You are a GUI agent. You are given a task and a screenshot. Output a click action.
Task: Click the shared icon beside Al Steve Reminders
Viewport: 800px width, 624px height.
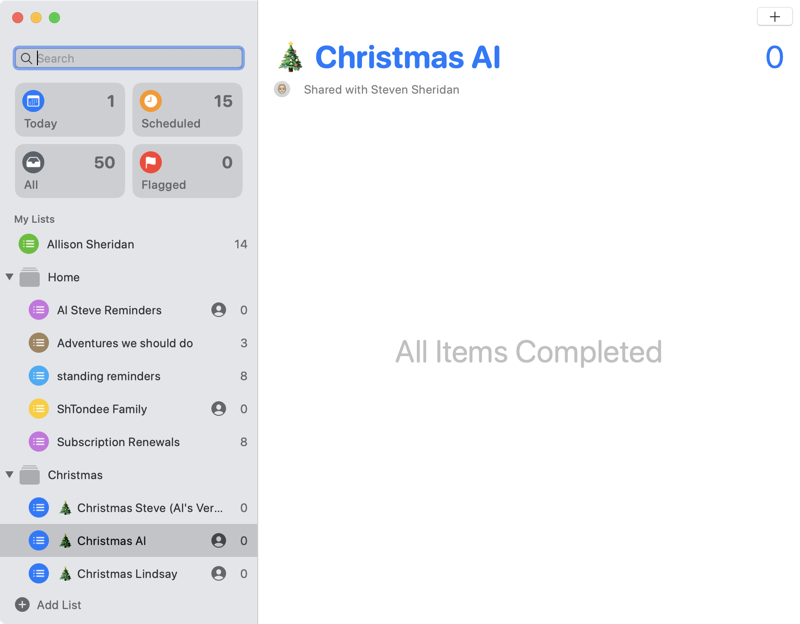coord(218,310)
